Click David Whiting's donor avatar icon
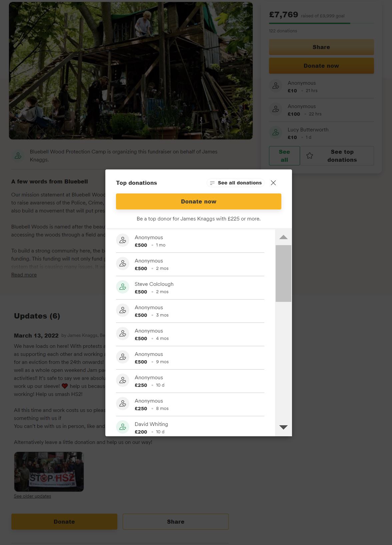Viewport: 392px width, 545px height. pyautogui.click(x=123, y=427)
